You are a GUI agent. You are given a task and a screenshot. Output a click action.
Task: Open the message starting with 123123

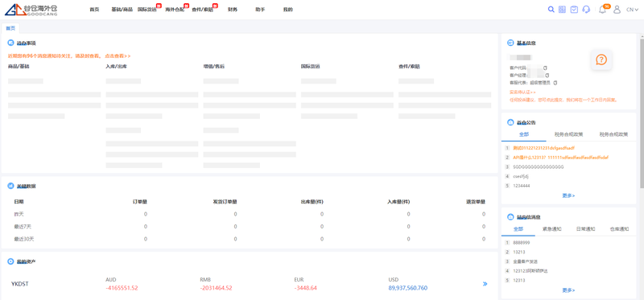[x=530, y=271]
